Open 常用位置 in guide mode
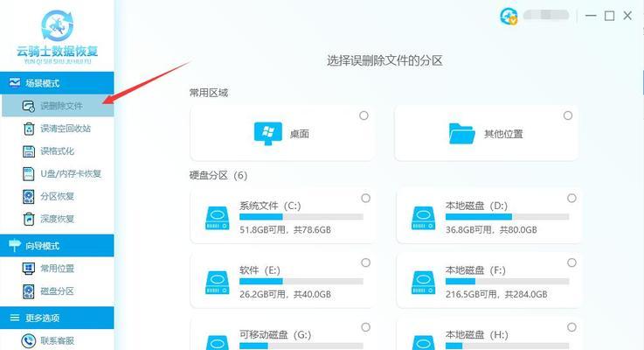The image size is (644, 350). pos(58,269)
